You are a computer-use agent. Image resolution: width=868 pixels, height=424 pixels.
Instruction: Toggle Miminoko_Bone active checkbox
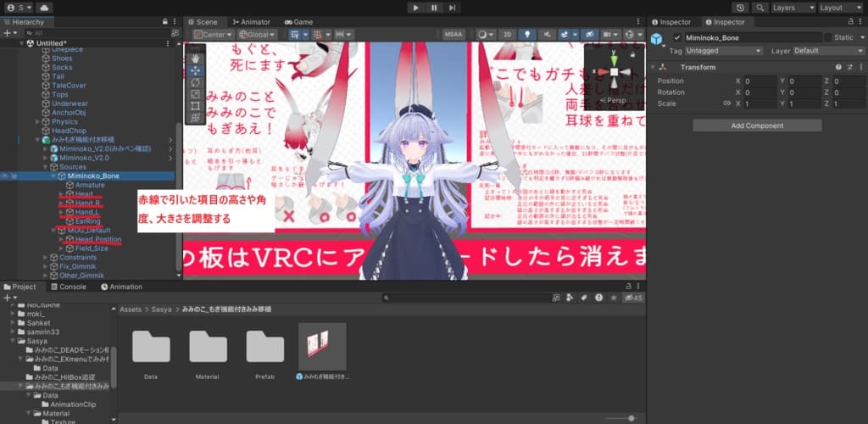676,37
